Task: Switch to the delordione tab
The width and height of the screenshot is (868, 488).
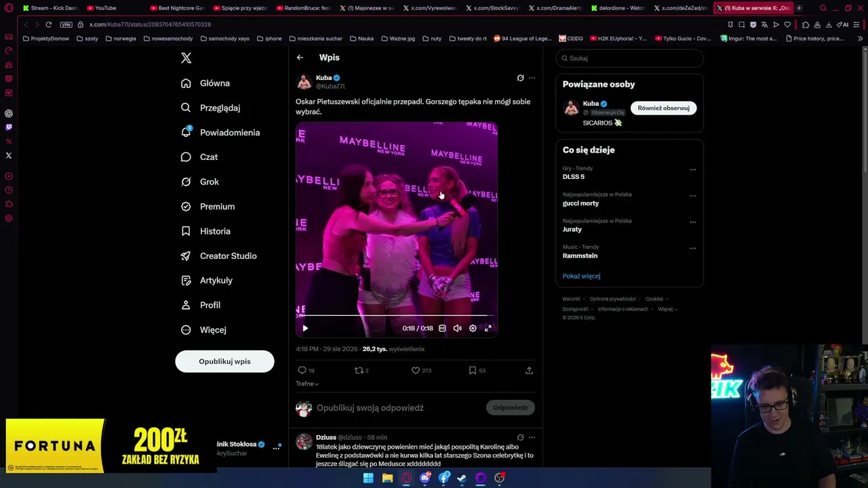Action: [x=618, y=8]
